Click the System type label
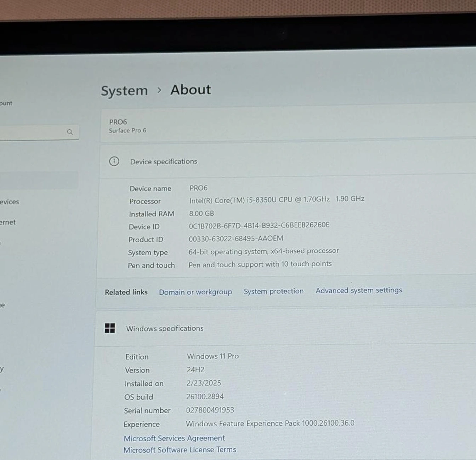This screenshot has height=460, width=476. click(148, 252)
